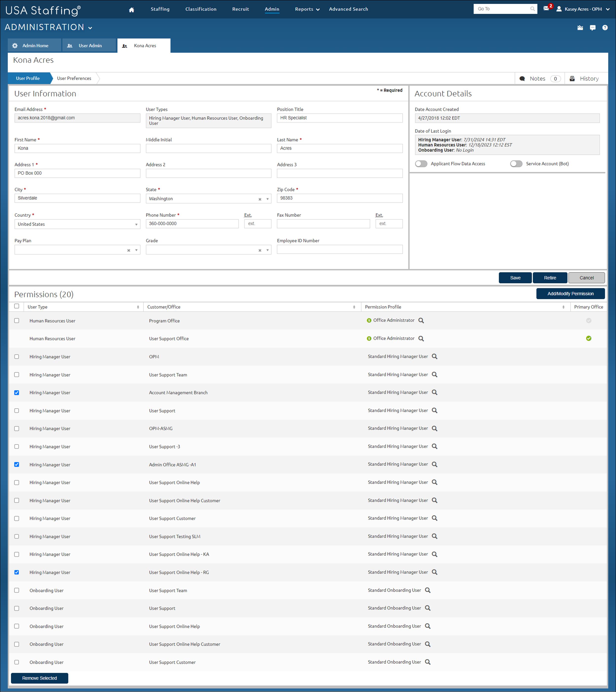Screen dimensions: 616x692
Task: Inspect profile for User Support Testing SLM
Action: coord(434,536)
